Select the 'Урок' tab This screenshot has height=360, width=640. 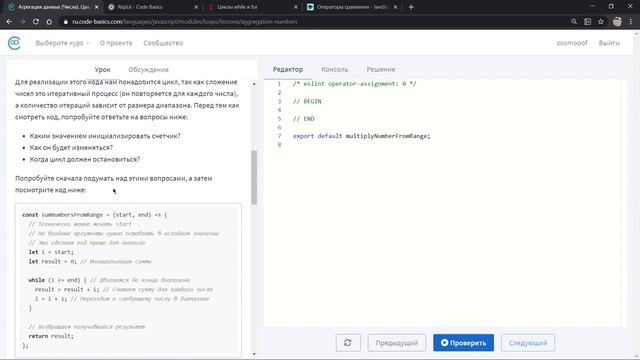[102, 69]
